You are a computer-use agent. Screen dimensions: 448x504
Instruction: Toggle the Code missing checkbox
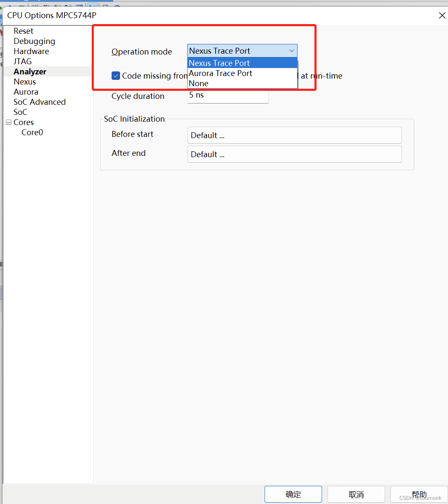tap(116, 76)
